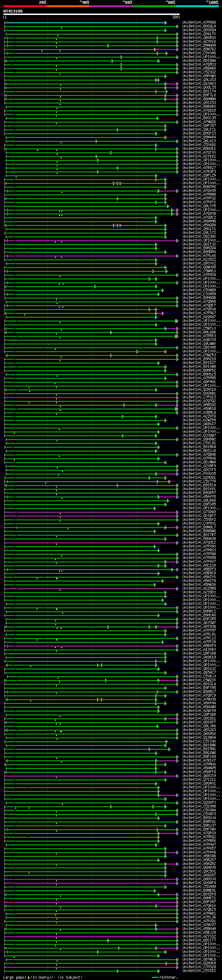Click the white query sequence ruler bar

point(91,15)
